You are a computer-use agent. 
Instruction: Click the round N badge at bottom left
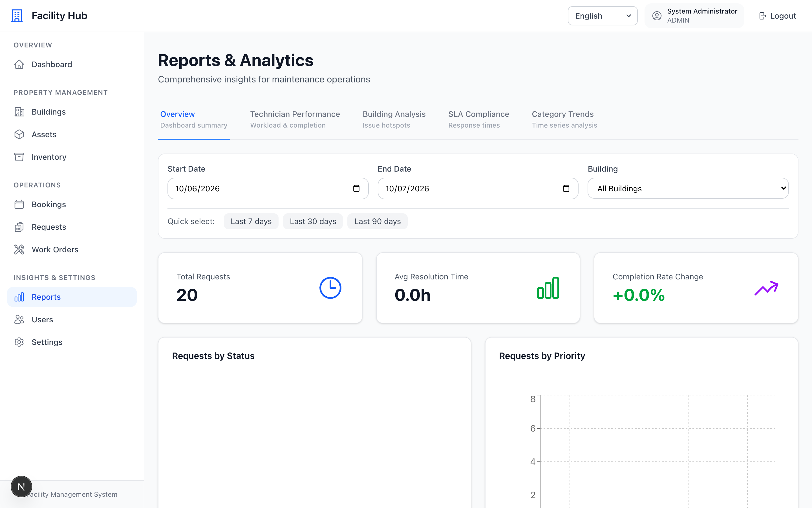tap(21, 486)
